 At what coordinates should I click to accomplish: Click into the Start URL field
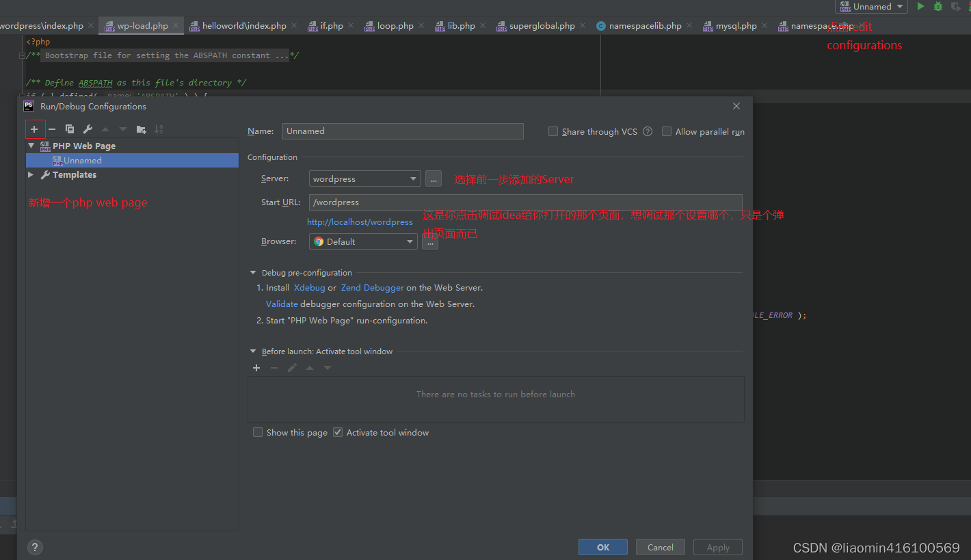pos(526,202)
